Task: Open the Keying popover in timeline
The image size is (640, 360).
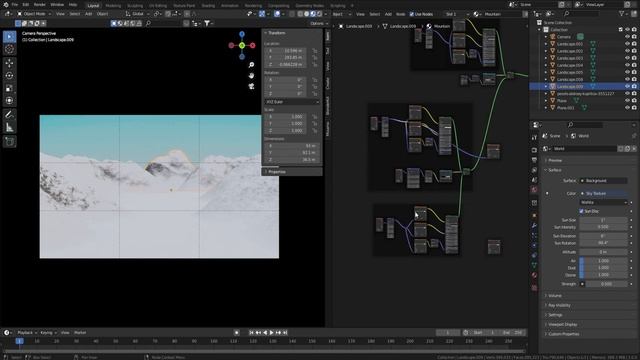Action: coord(48,333)
